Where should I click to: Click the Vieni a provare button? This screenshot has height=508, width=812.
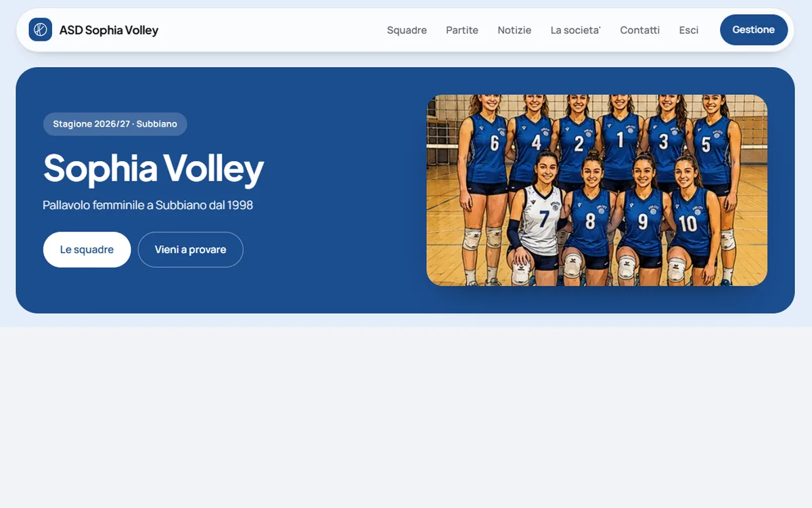pyautogui.click(x=190, y=250)
